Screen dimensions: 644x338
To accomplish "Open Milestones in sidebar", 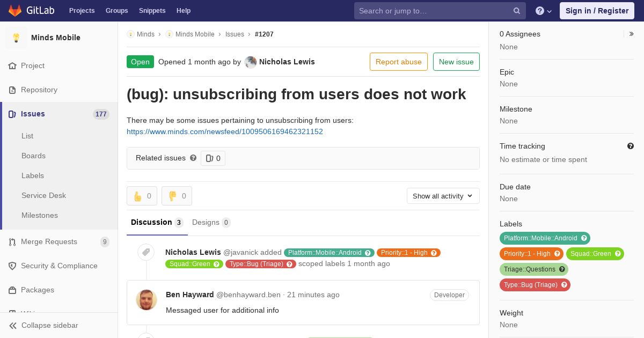I will (x=40, y=216).
